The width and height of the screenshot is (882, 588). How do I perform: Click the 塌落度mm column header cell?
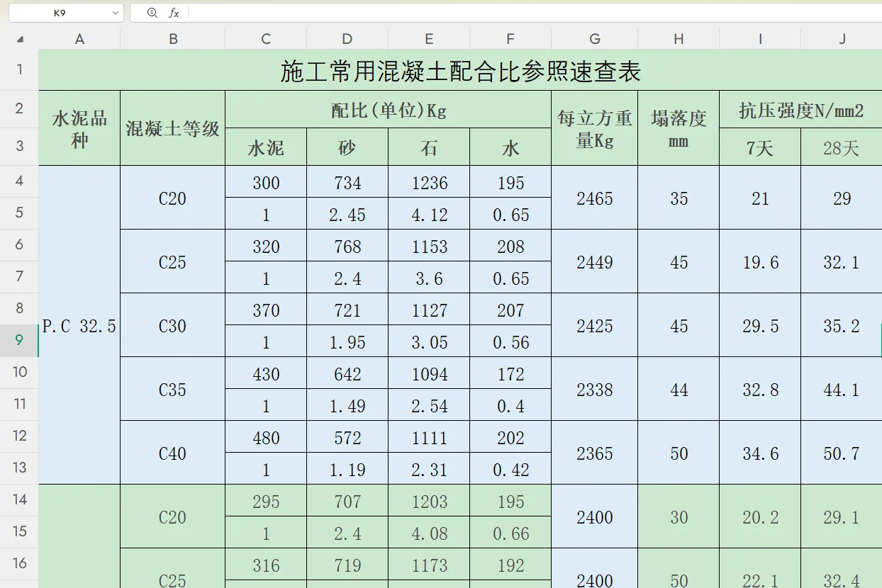678,128
